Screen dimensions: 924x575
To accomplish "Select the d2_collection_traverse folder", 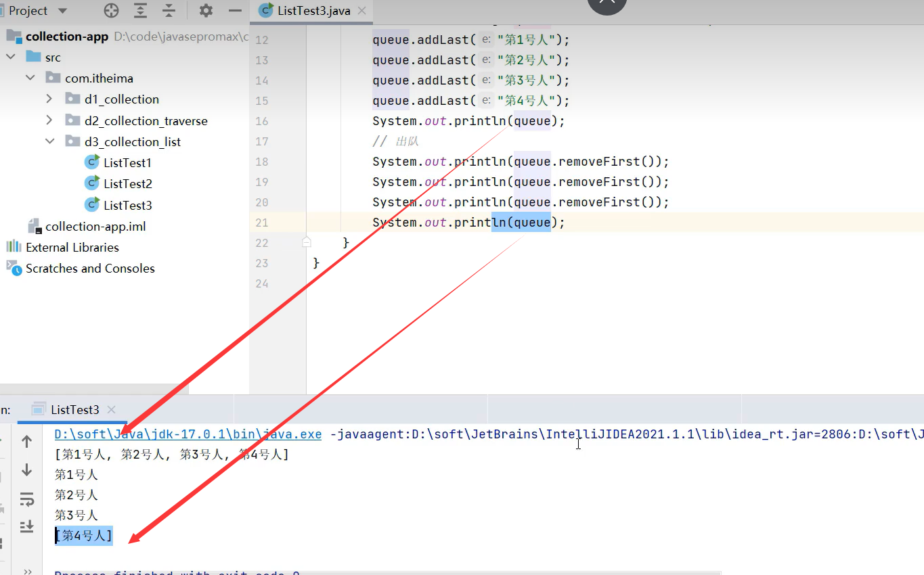I will pyautogui.click(x=146, y=120).
